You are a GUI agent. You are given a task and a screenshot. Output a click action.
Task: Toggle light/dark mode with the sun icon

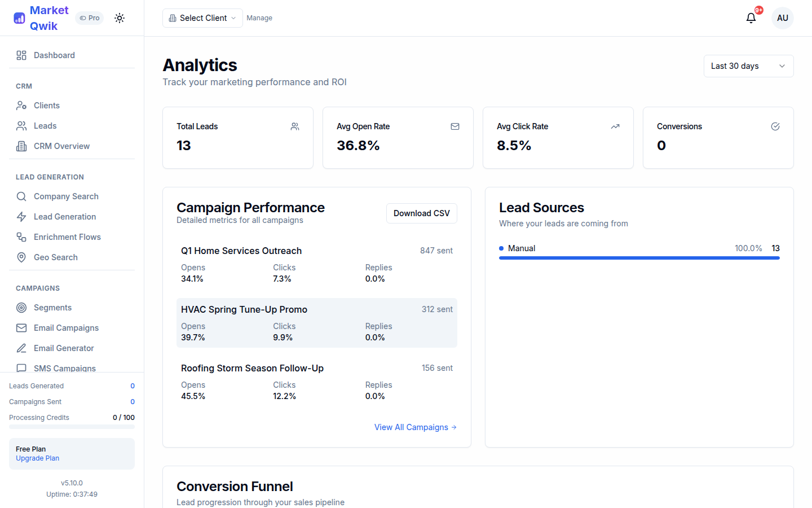coord(119,17)
